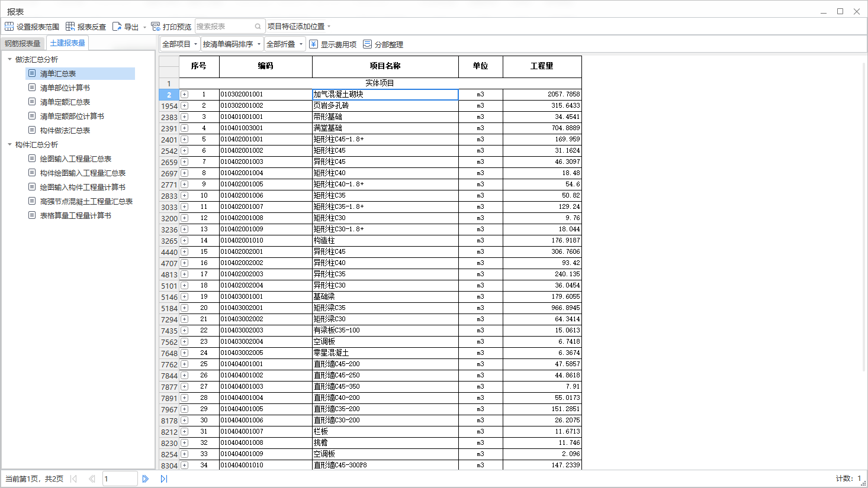Image resolution: width=868 pixels, height=488 pixels.
Task: Switch to the 土建报表量 tab
Action: (x=67, y=43)
